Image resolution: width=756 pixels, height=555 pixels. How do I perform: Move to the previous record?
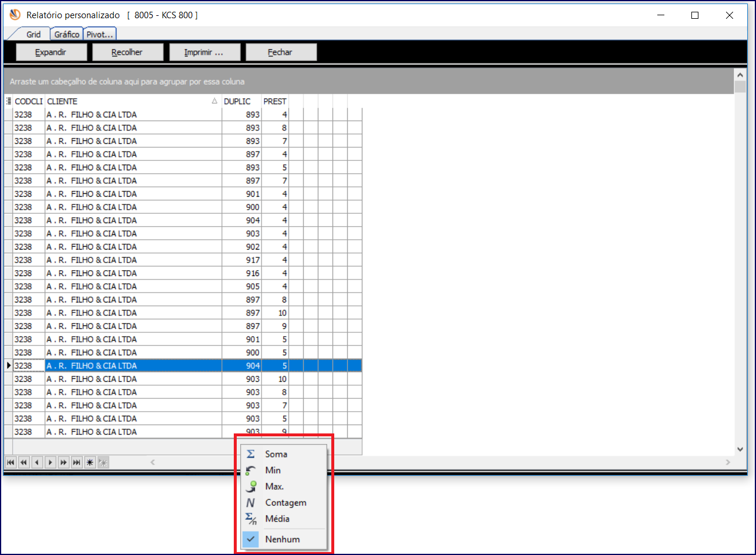[x=37, y=463]
